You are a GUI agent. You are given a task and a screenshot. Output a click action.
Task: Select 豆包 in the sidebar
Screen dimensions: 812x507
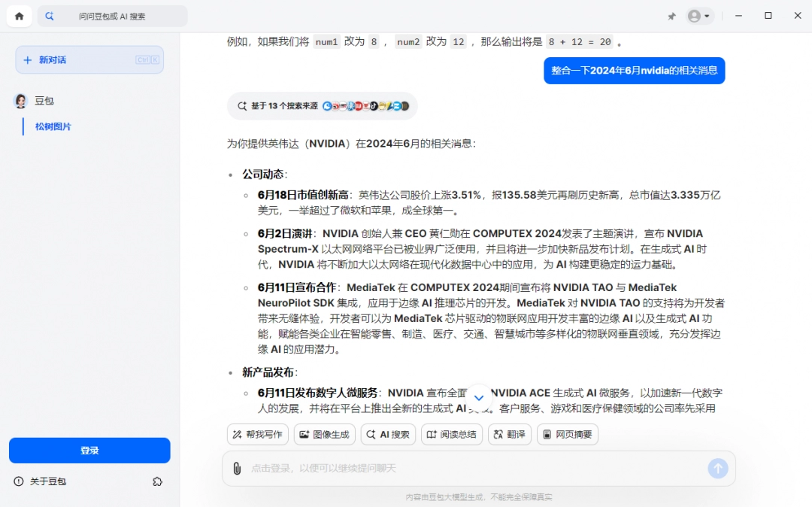click(43, 100)
